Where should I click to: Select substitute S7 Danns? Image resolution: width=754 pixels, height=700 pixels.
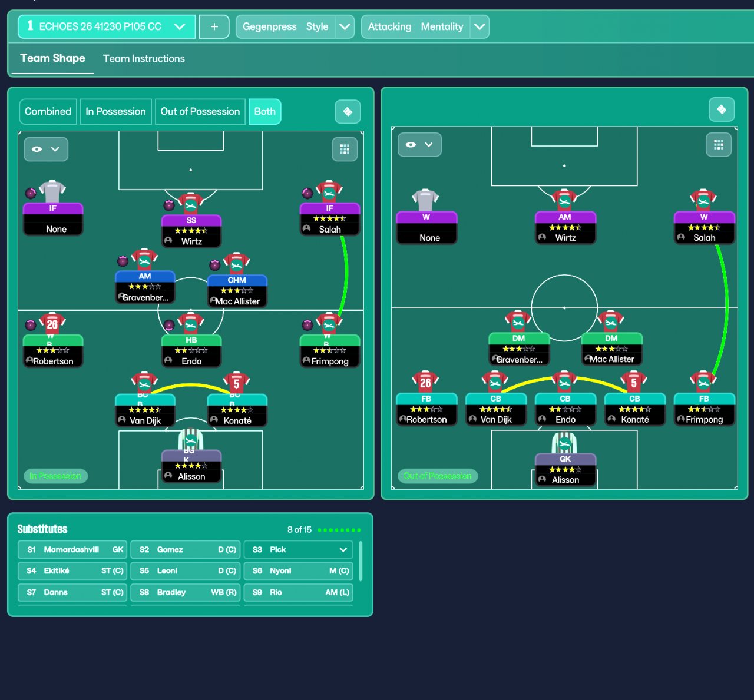[x=72, y=593]
